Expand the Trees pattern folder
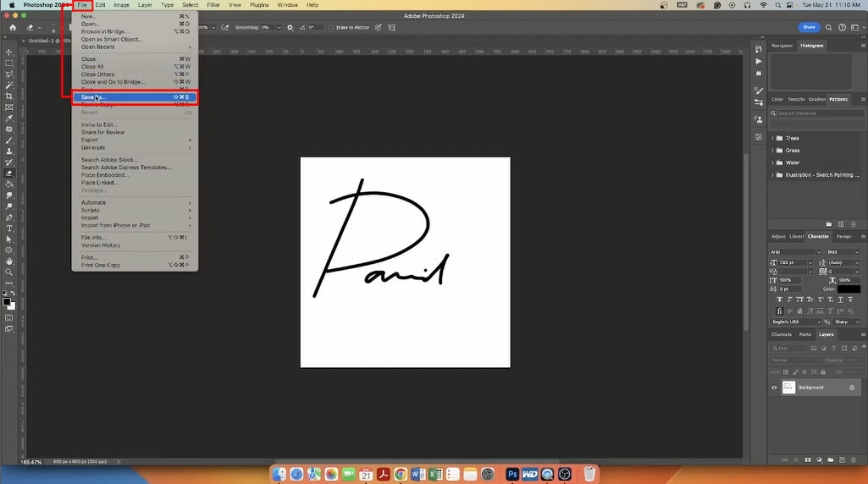Viewport: 868px width, 484px height. (x=773, y=138)
